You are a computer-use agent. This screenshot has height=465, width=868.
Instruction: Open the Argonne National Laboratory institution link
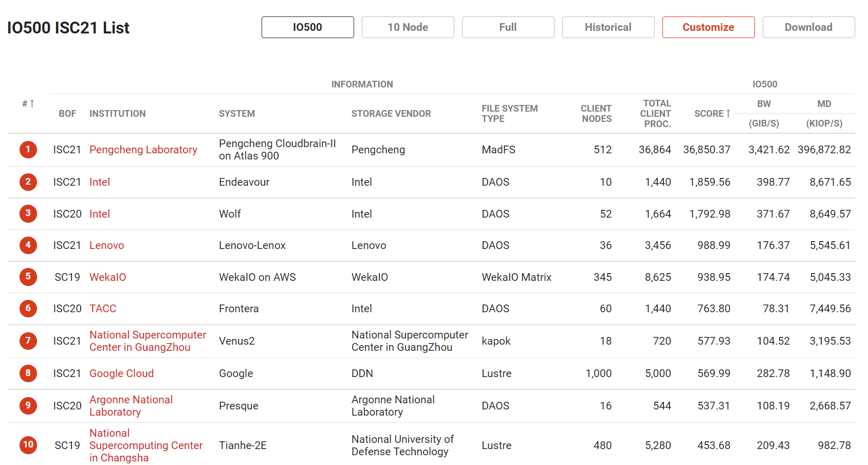131,406
